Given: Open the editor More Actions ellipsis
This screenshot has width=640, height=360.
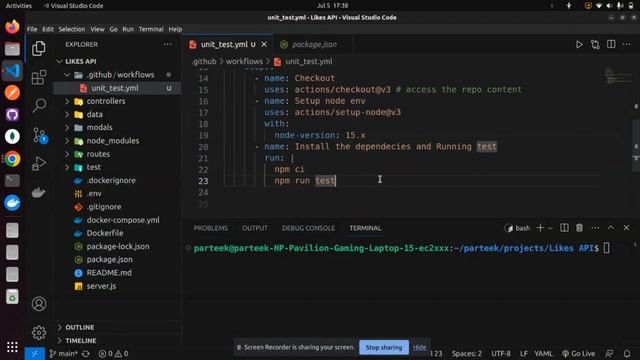Looking at the screenshot, I should [x=627, y=44].
